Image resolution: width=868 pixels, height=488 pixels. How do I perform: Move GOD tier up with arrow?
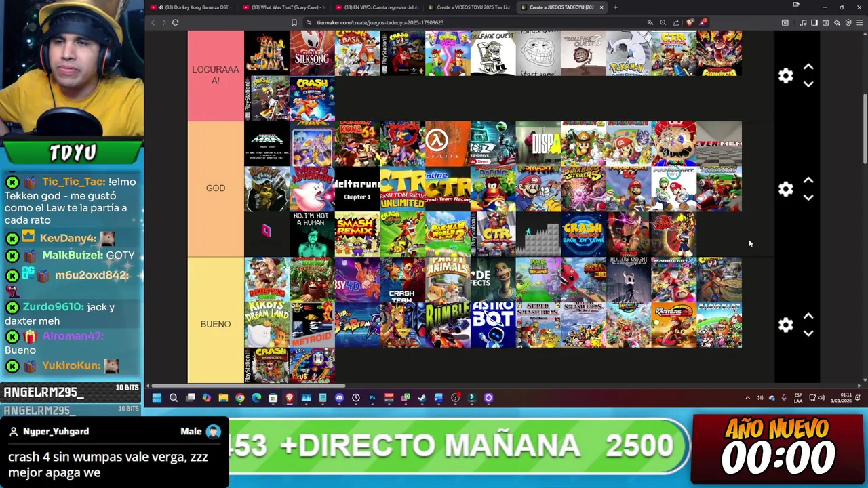(x=808, y=180)
